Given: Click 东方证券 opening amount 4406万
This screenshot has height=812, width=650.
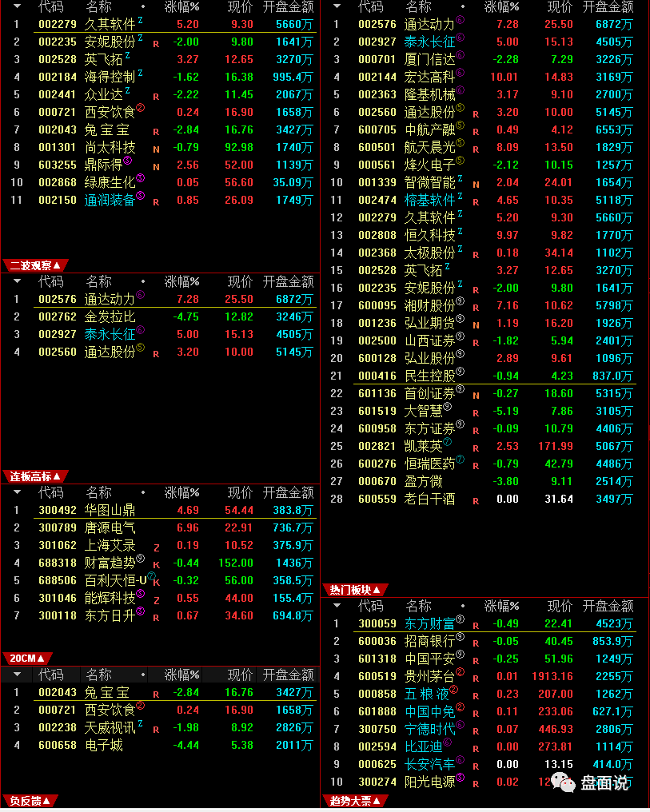Looking at the screenshot, I should 614,429.
